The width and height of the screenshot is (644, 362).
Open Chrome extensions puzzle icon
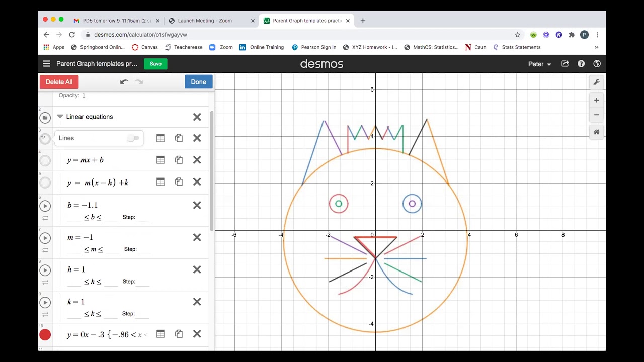572,35
